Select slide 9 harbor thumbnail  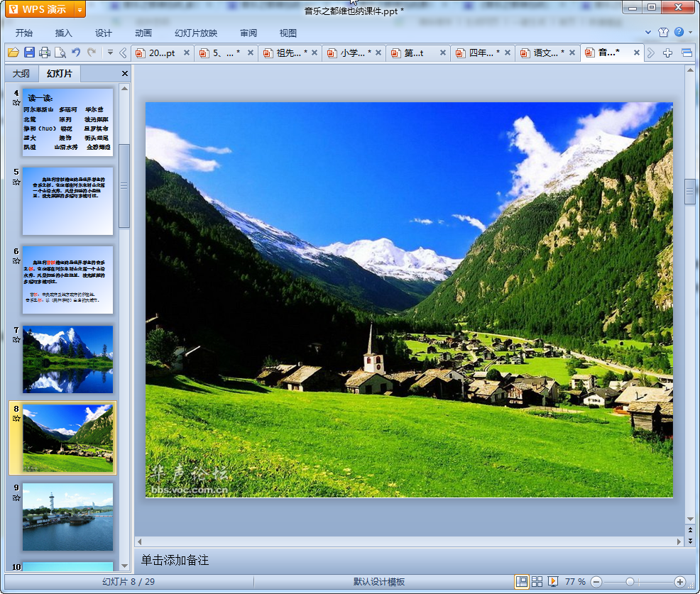click(68, 517)
